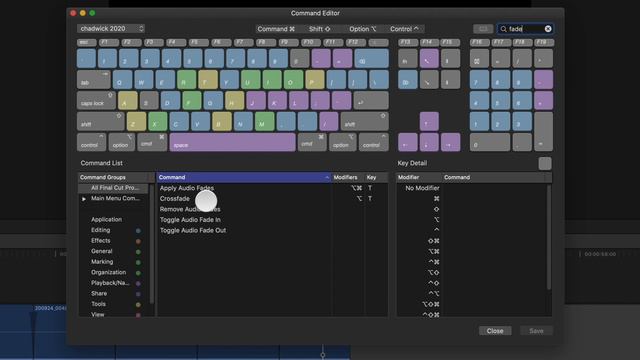Image resolution: width=640 pixels, height=360 pixels.
Task: Select the eject key right of F12
Action: [378, 42]
